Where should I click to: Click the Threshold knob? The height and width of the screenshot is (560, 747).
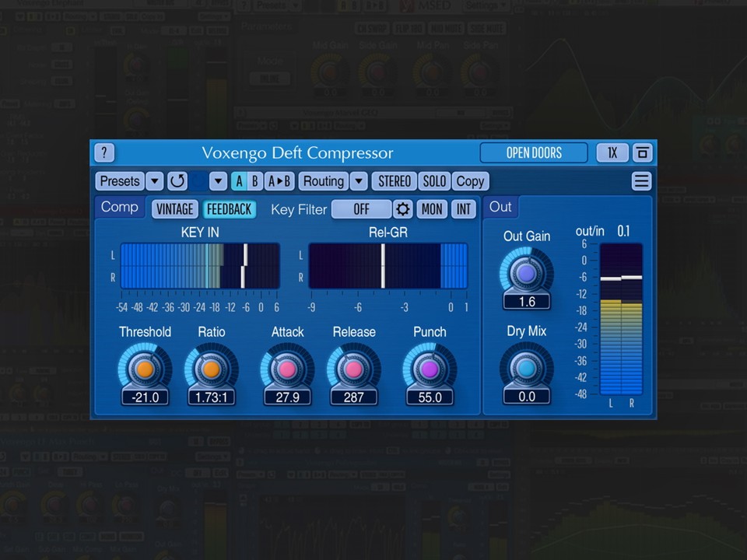(145, 369)
